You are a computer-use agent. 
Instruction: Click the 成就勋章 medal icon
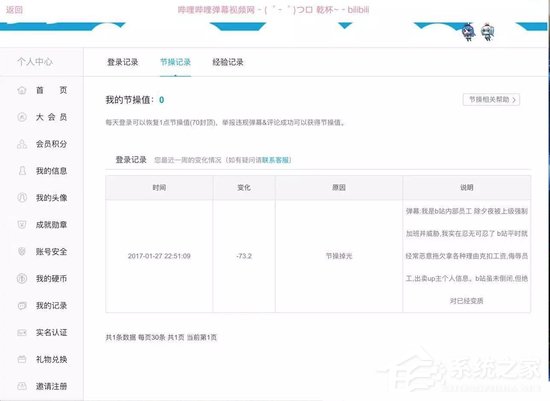tap(22, 225)
